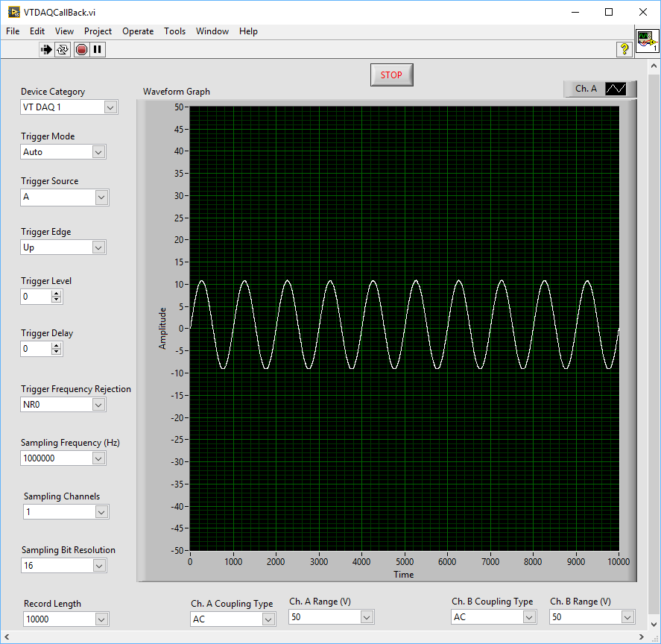Image resolution: width=661 pixels, height=644 pixels.
Task: Click the Trigger Level input field
Action: click(37, 297)
